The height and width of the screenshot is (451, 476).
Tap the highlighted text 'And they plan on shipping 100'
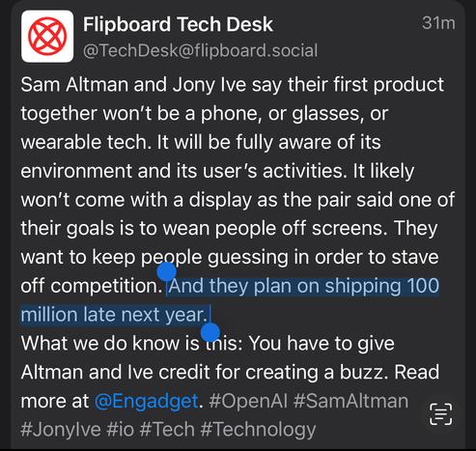pos(304,286)
